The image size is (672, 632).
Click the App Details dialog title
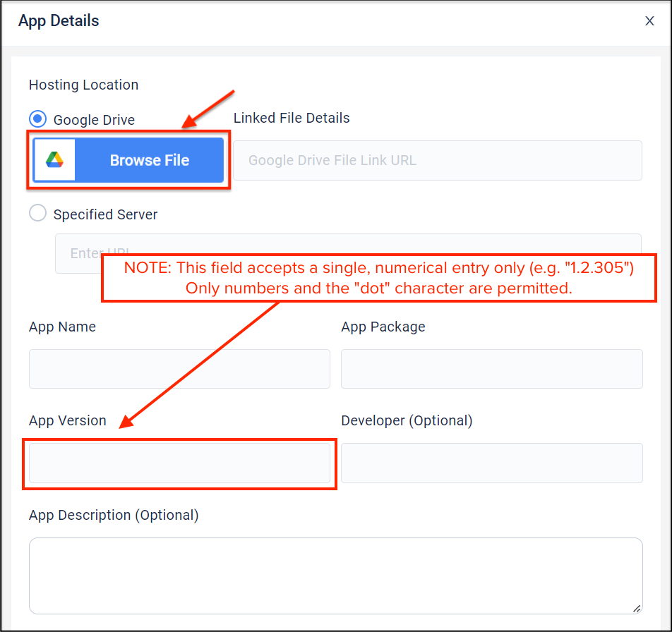[59, 21]
